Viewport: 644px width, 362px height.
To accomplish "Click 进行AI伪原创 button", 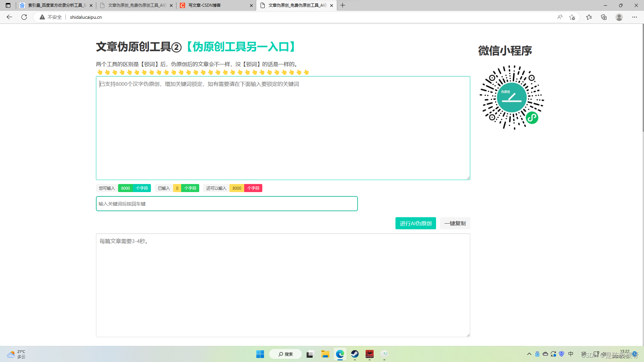I will click(416, 223).
